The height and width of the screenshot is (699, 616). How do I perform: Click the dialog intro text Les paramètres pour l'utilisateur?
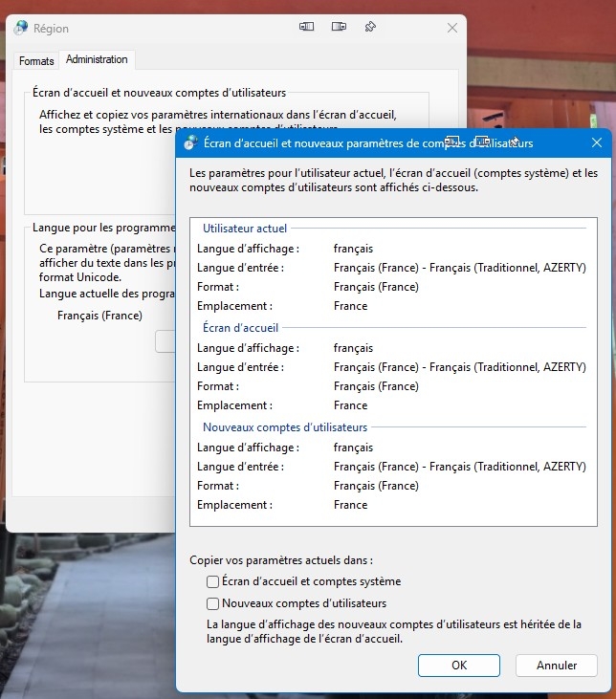pyautogui.click(x=393, y=180)
